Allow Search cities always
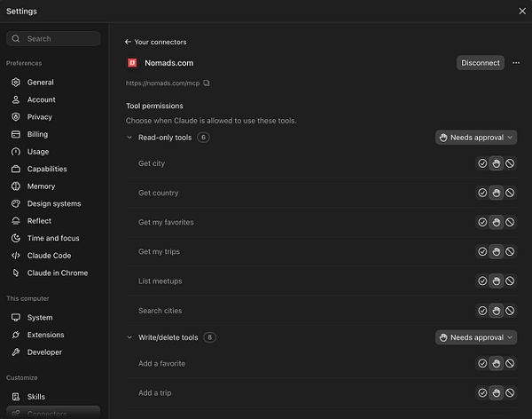The image size is (532, 419). click(482, 311)
